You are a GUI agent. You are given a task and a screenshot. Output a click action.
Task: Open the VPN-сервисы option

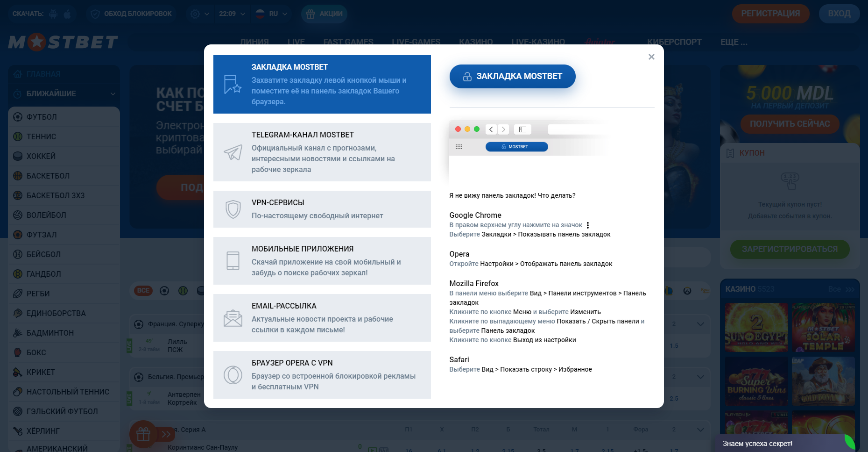tap(322, 209)
